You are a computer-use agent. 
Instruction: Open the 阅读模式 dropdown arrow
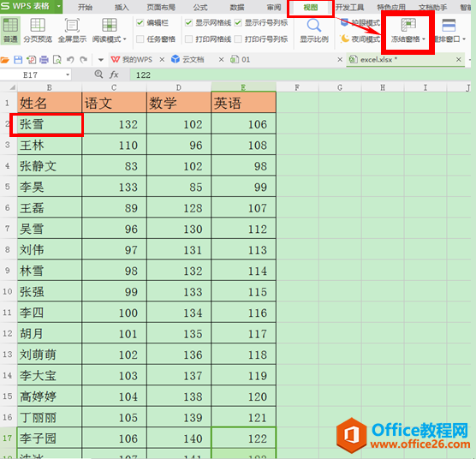[124, 39]
